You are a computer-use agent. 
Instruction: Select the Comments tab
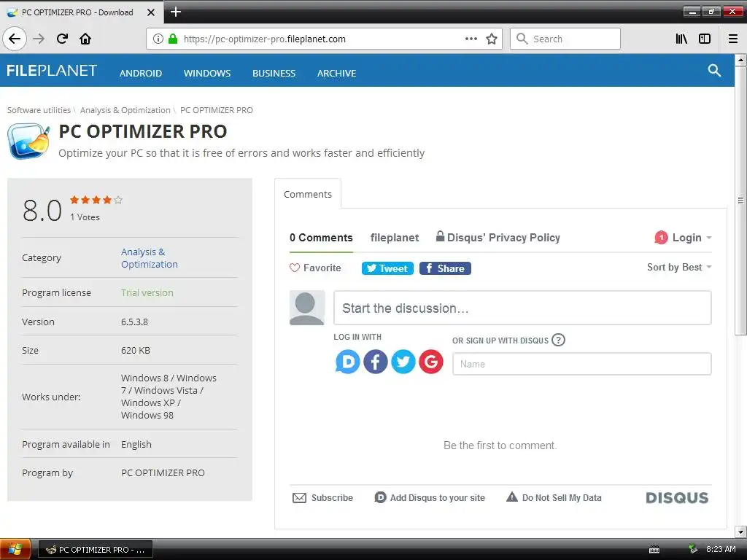point(308,194)
